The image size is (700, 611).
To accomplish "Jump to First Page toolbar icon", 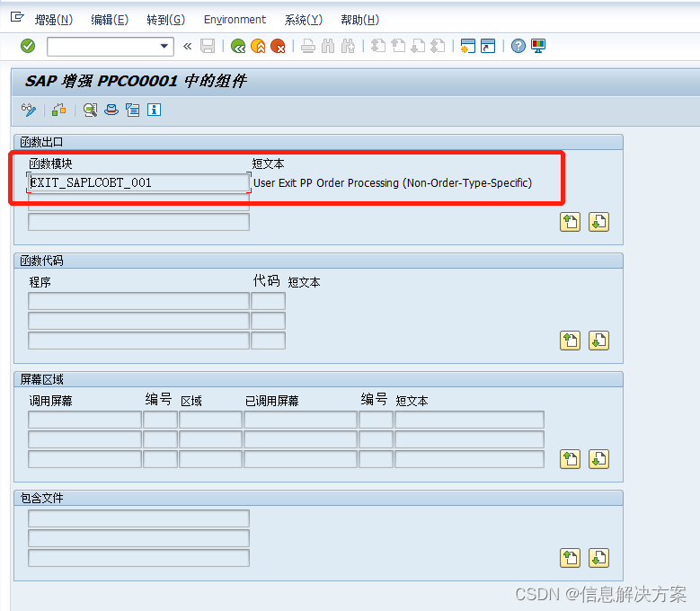I will coord(378,46).
